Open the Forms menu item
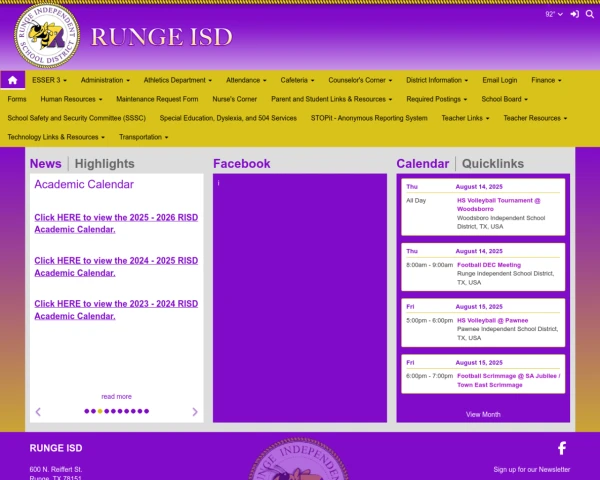 tap(17, 99)
